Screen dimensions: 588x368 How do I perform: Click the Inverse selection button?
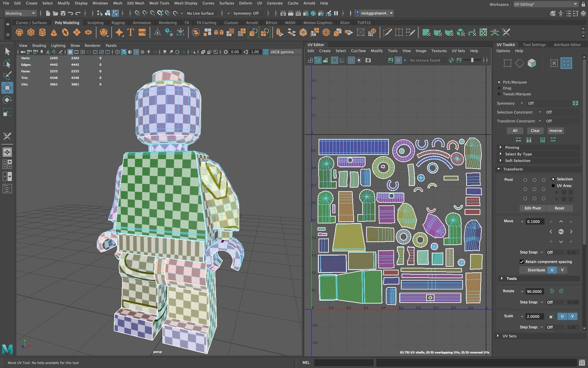(x=556, y=131)
